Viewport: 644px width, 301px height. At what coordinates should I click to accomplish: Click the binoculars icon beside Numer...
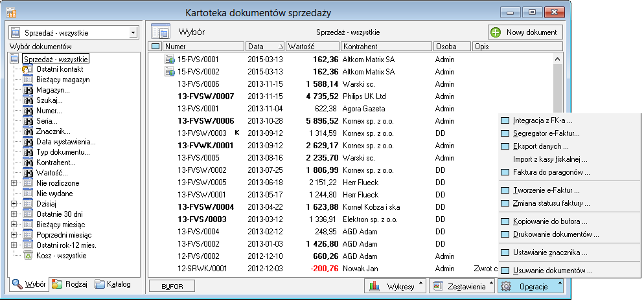point(27,111)
